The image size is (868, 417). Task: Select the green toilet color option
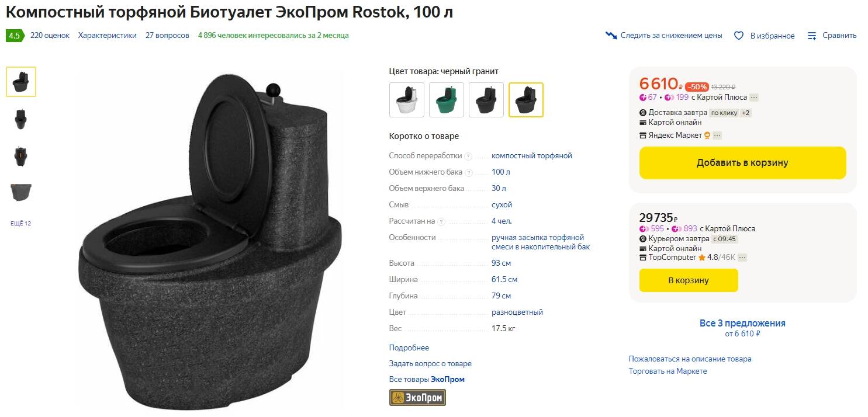tap(447, 100)
